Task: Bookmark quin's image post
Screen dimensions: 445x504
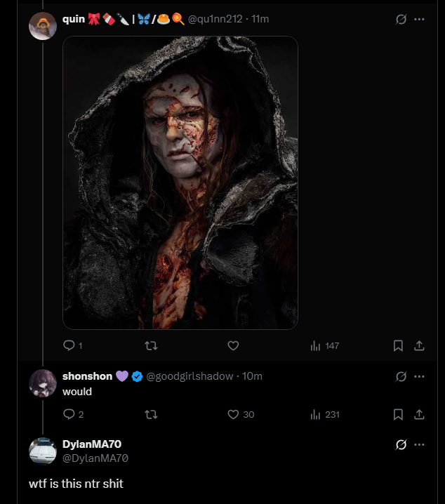Action: click(x=398, y=345)
